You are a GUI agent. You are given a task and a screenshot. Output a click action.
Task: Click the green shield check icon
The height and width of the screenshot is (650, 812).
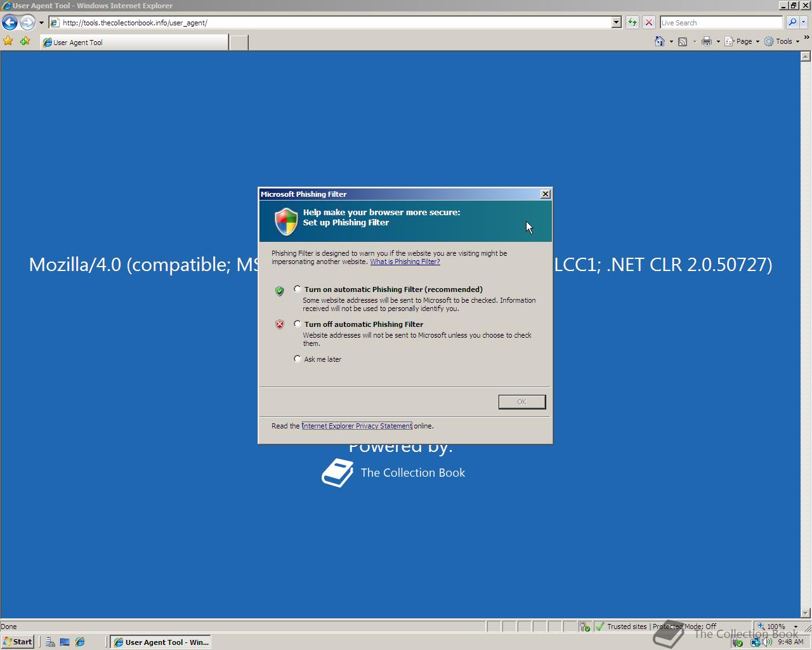click(279, 291)
